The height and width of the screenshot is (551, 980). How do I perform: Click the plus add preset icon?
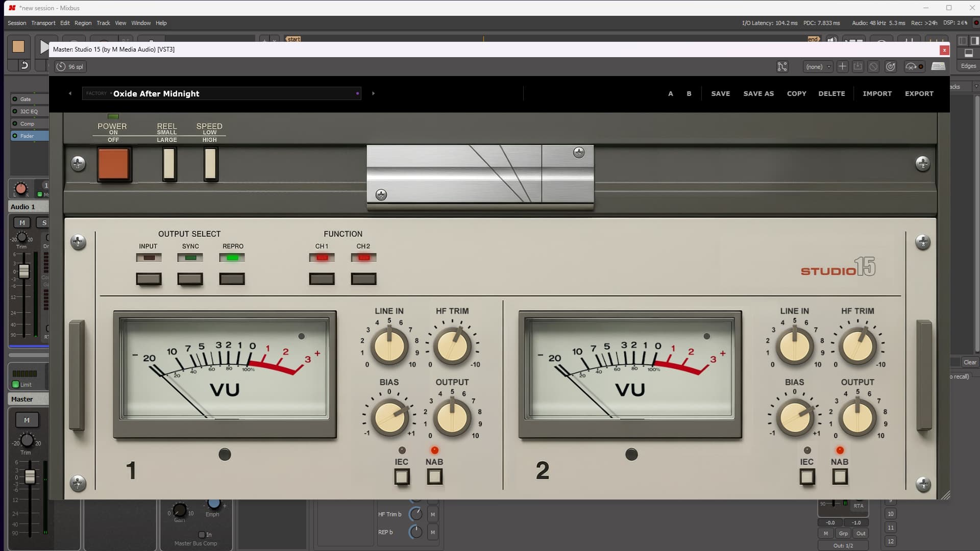click(842, 67)
